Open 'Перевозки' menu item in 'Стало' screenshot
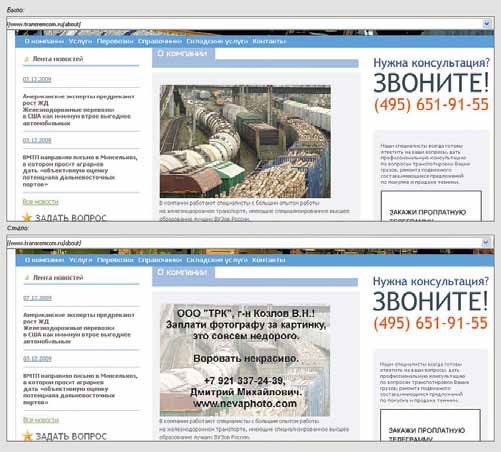 click(x=115, y=260)
